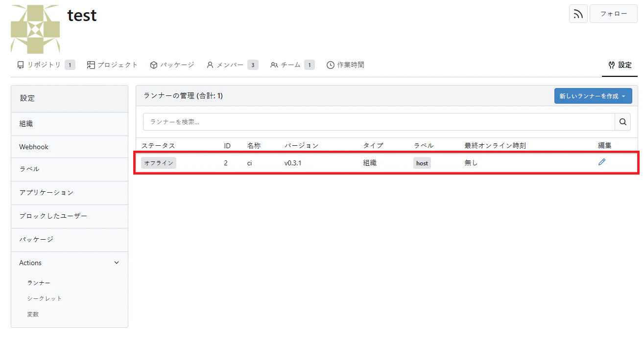Click the ステータス column header
Image resolution: width=644 pixels, height=338 pixels.
point(158,145)
